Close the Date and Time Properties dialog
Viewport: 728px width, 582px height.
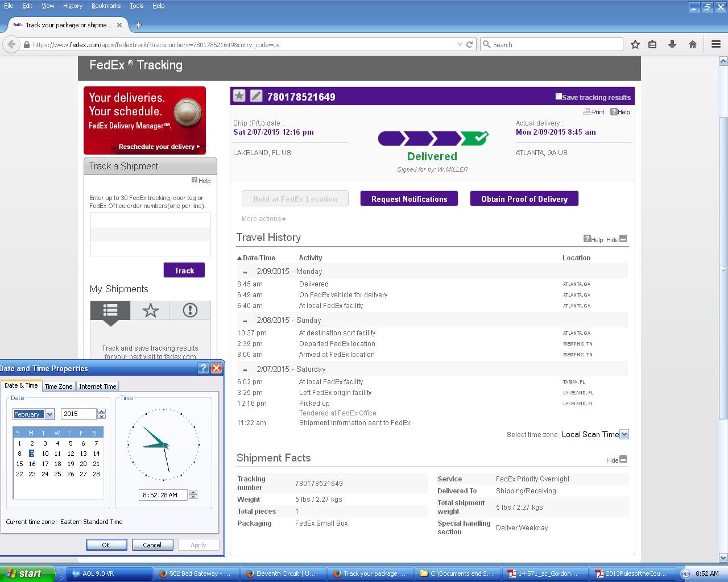[217, 368]
